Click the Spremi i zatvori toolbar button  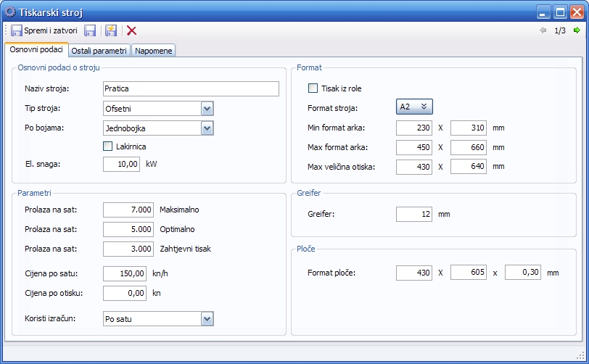click(44, 30)
